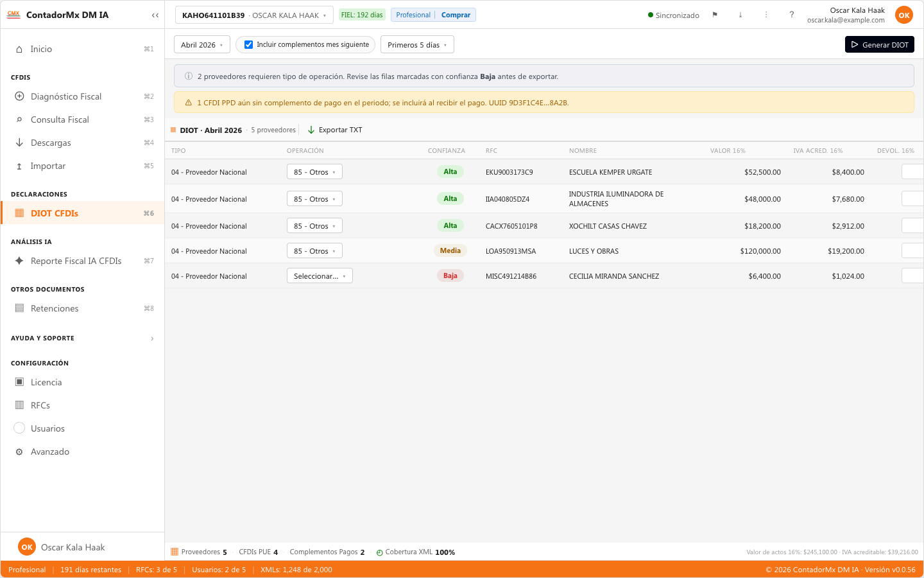Open Consulta Fiscal from the sidebar

click(82, 119)
